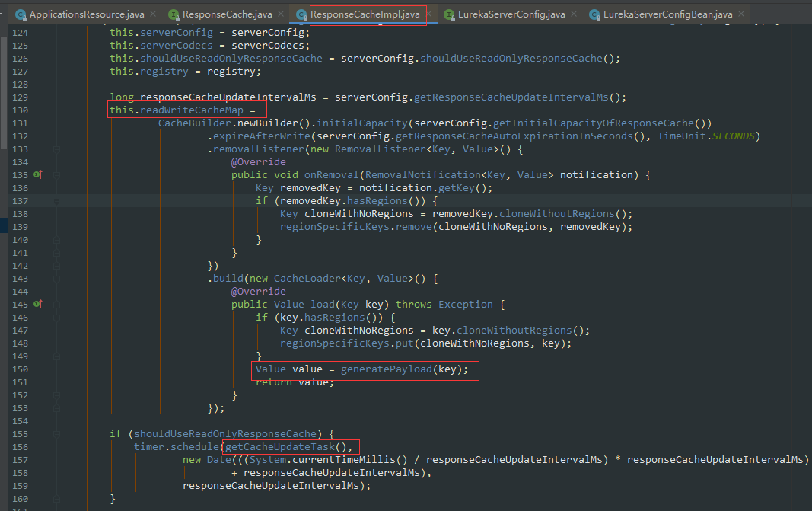The height and width of the screenshot is (511, 812).
Task: Click the interface icon on EurekaServerConfig.java tab
Action: [x=450, y=15]
